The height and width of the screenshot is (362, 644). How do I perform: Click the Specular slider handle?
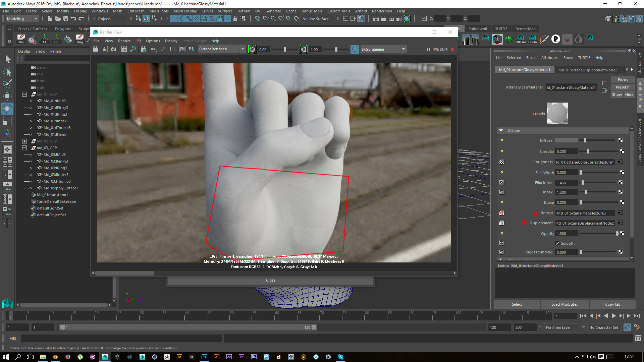[x=588, y=152]
